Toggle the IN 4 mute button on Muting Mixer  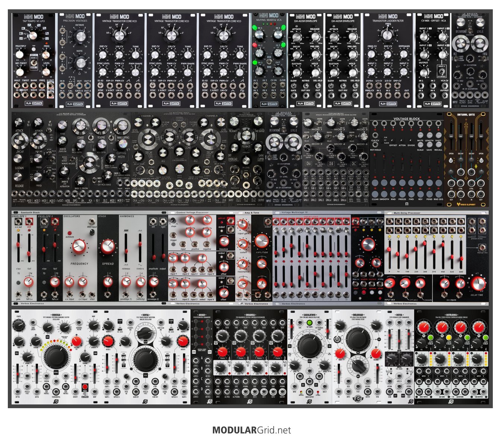[283, 28]
